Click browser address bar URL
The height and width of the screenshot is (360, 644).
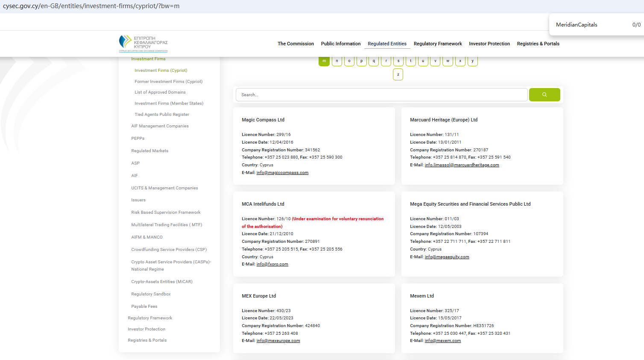pos(91,6)
